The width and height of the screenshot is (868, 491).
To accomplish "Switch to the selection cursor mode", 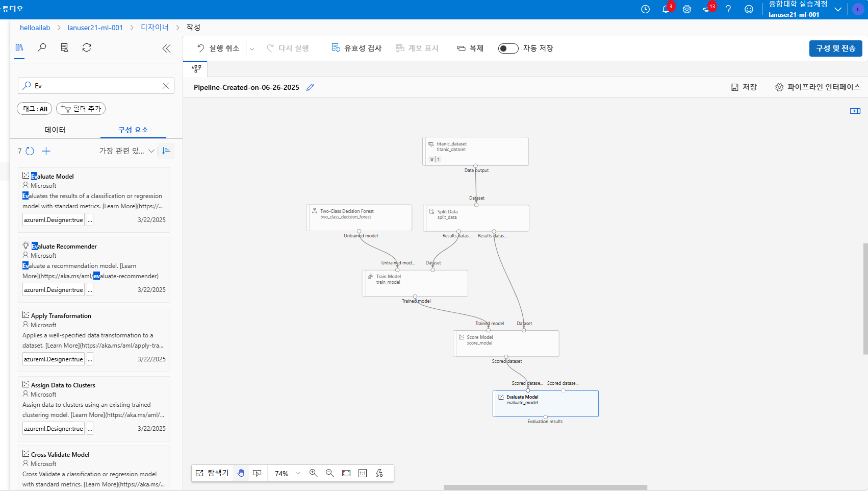I will click(257, 473).
